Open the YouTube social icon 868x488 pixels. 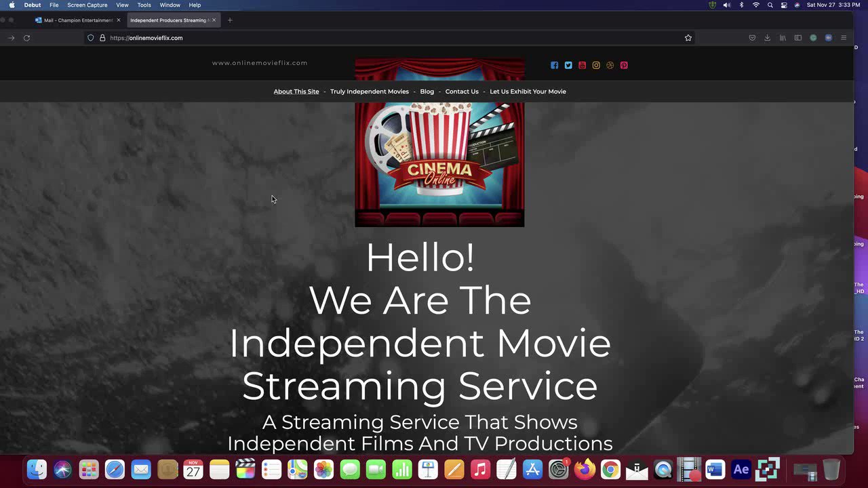(x=582, y=65)
